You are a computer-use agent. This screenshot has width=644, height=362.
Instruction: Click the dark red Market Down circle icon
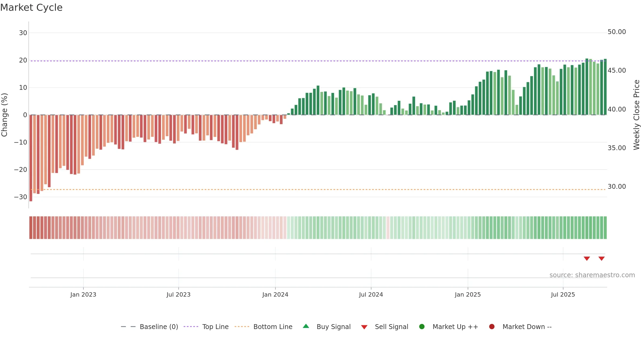pyautogui.click(x=492, y=327)
